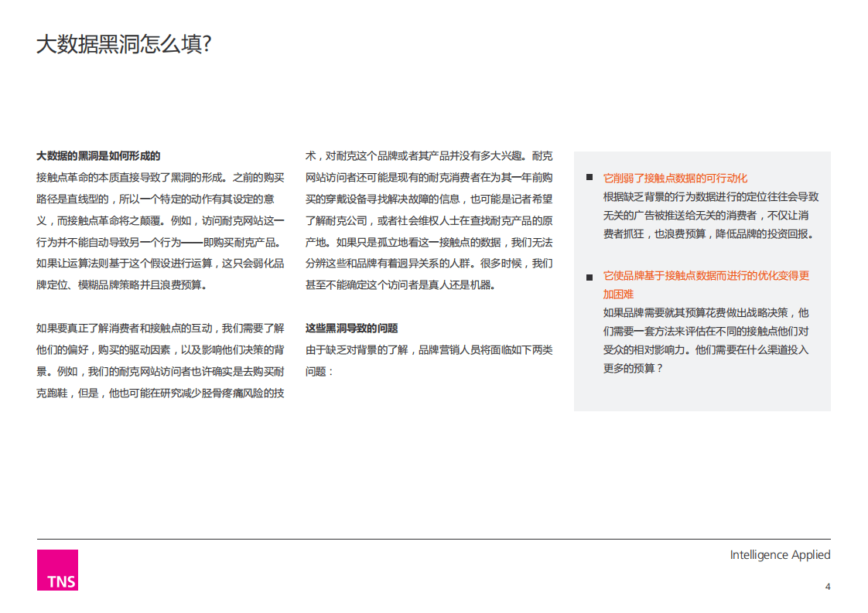Click the heading 大数据的黑洞是如何形成的
The height and width of the screenshot is (613, 868).
(x=97, y=155)
